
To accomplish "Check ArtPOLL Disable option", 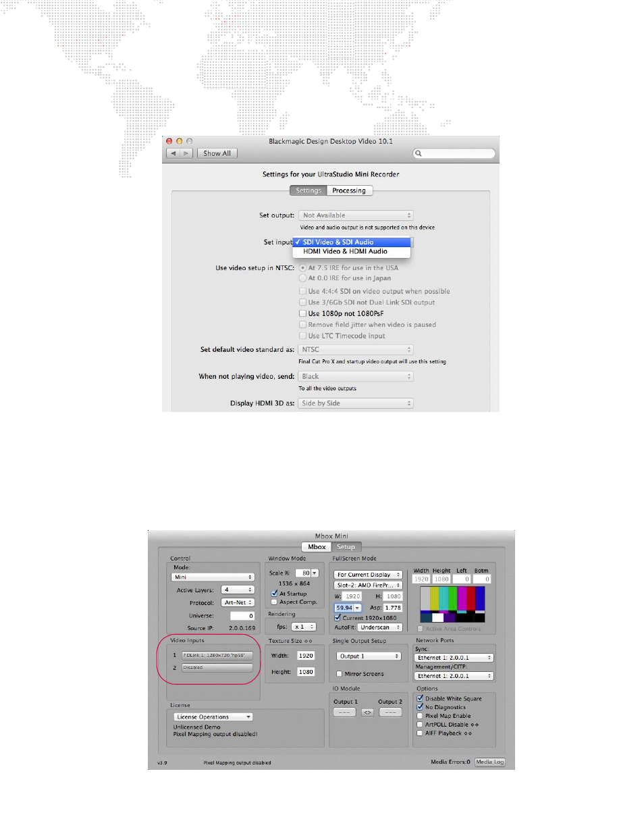I will tap(420, 725).
